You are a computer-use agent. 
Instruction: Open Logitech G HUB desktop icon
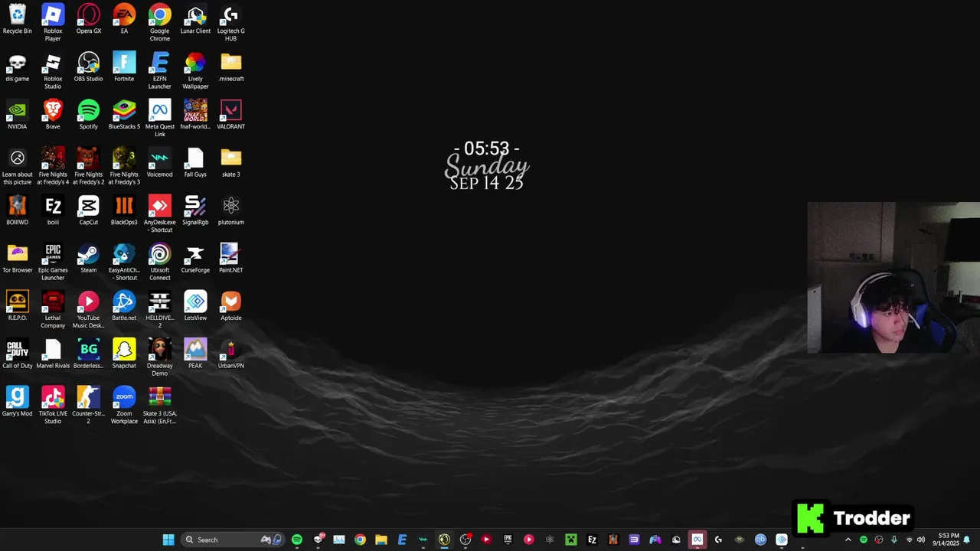230,23
